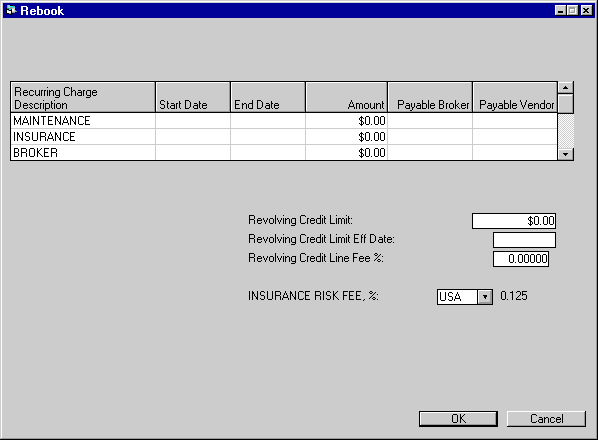Click the MAINTENANCE Start Date cell
The width and height of the screenshot is (598, 440).
click(x=193, y=120)
